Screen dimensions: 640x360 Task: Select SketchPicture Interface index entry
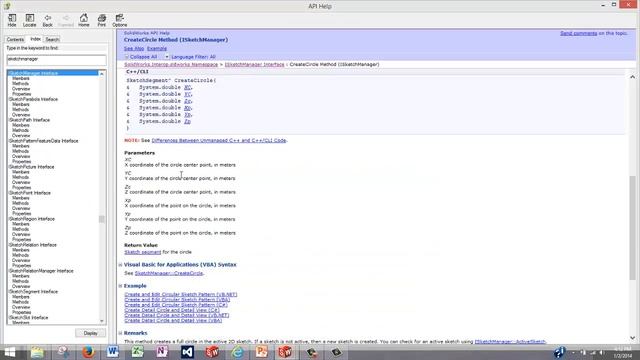[31, 167]
